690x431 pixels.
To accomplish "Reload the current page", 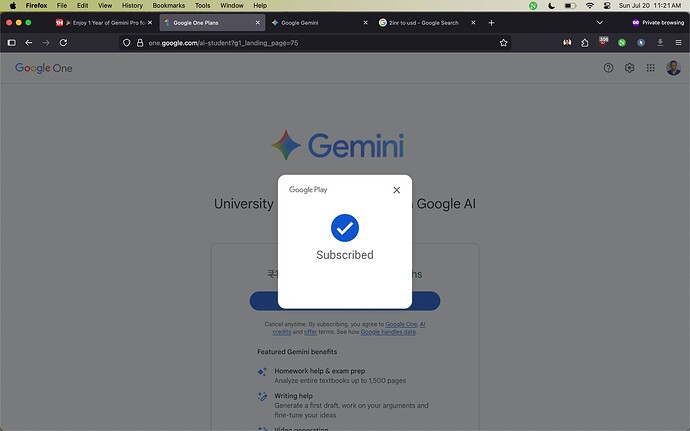I will pos(63,43).
